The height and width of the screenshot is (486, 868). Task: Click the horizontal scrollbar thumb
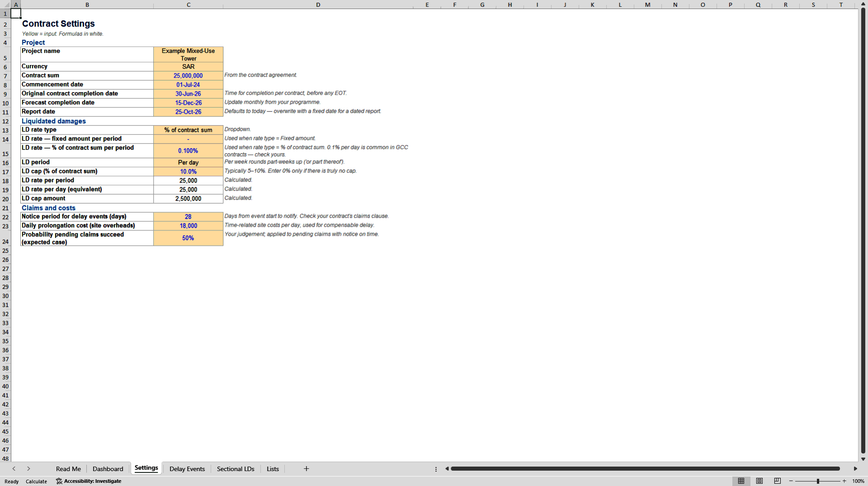645,469
